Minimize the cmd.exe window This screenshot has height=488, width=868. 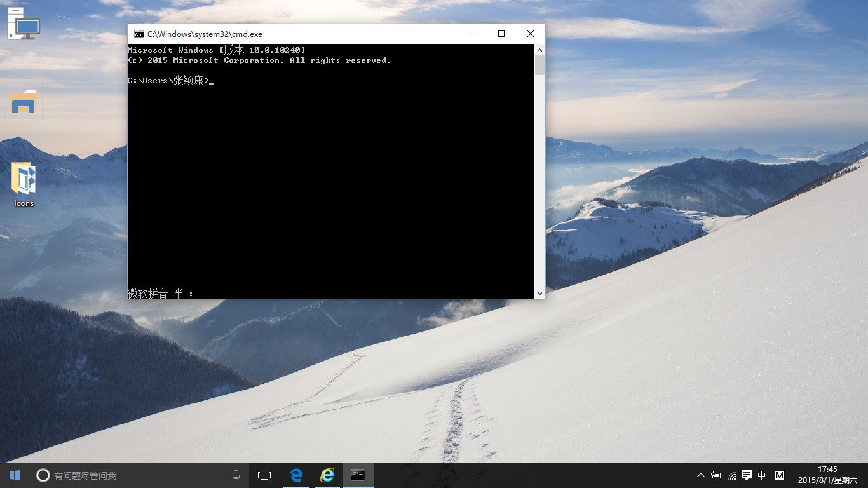[473, 34]
